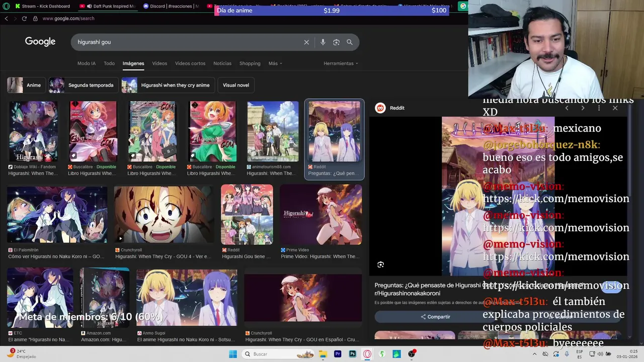Screen dimensions: 644x362
Task: Switch to Videos tab
Action: 159,63
